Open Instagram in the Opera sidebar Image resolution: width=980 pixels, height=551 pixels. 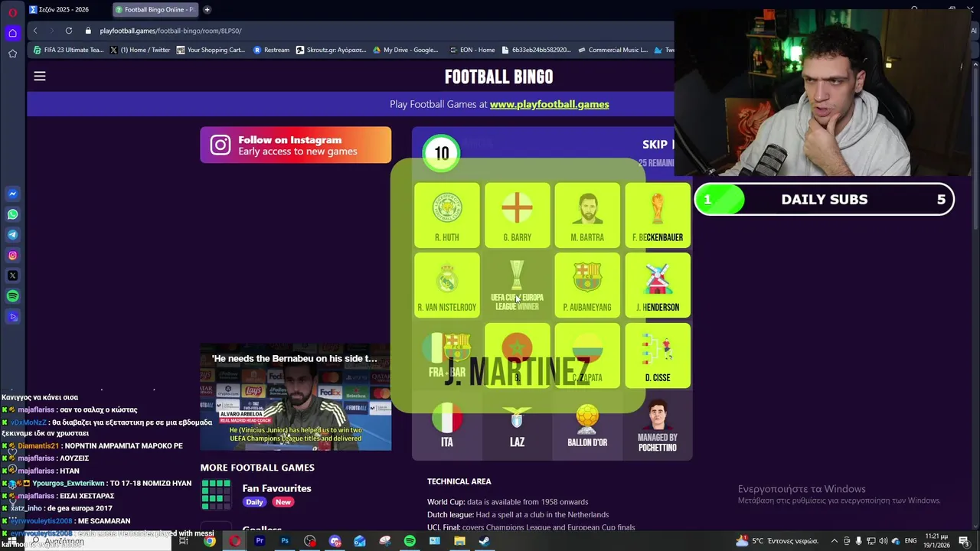click(x=12, y=256)
